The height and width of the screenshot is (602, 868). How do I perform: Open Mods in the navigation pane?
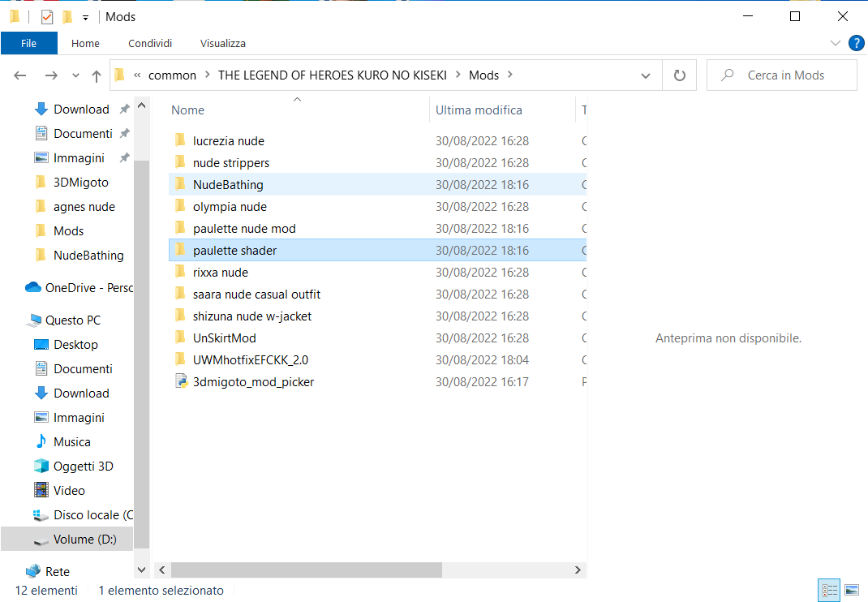(x=68, y=231)
